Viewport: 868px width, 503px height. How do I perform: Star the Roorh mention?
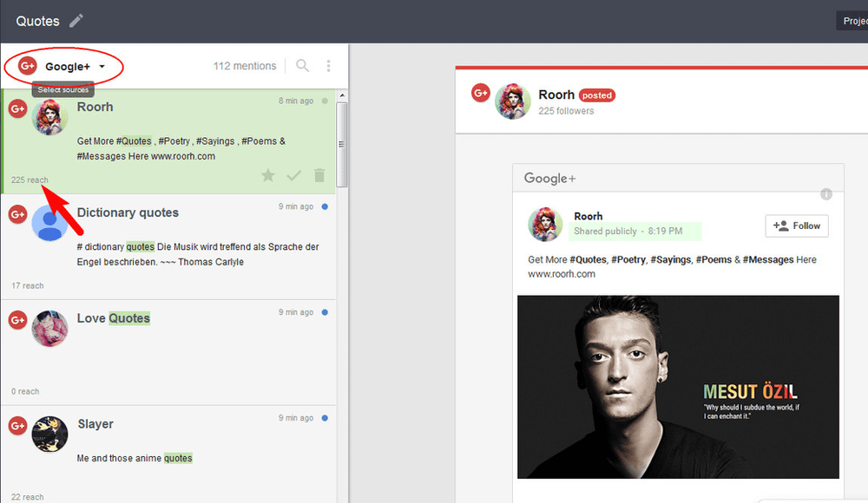(x=268, y=175)
